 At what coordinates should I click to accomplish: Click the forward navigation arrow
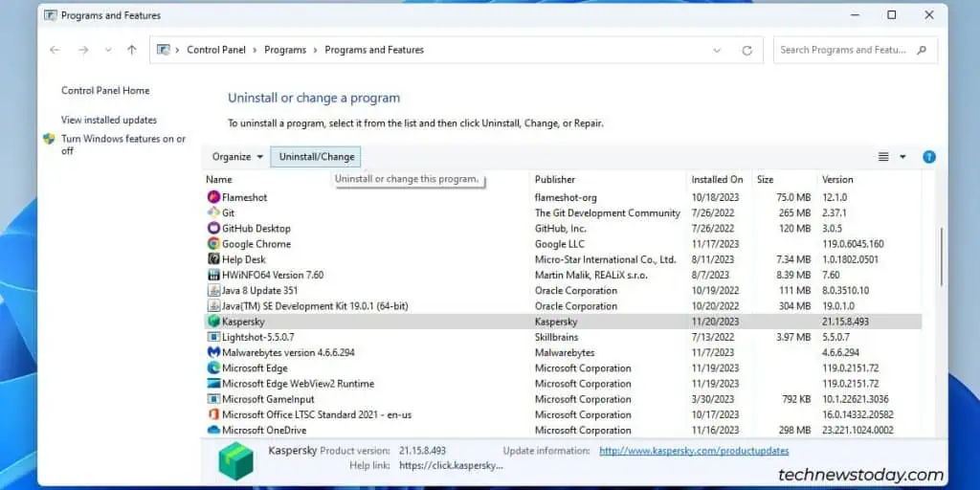[83, 50]
